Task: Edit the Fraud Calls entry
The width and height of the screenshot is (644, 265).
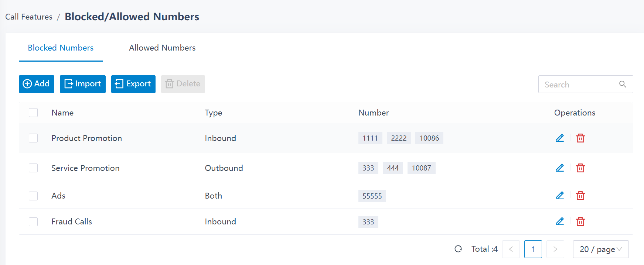Action: tap(559, 221)
